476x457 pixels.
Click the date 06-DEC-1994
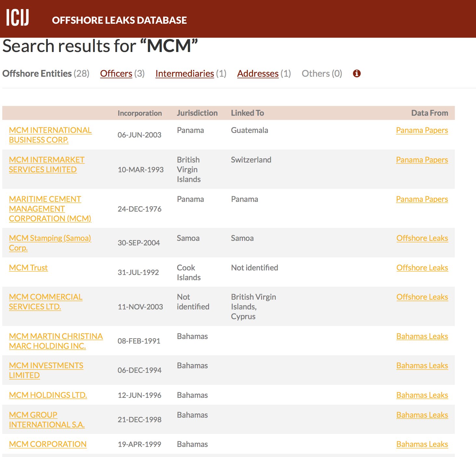click(139, 370)
